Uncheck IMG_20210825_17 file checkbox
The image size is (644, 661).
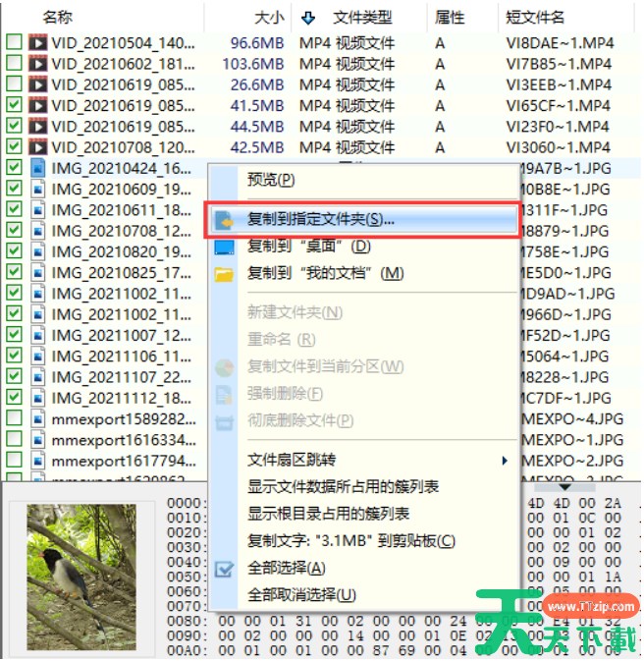[15, 272]
